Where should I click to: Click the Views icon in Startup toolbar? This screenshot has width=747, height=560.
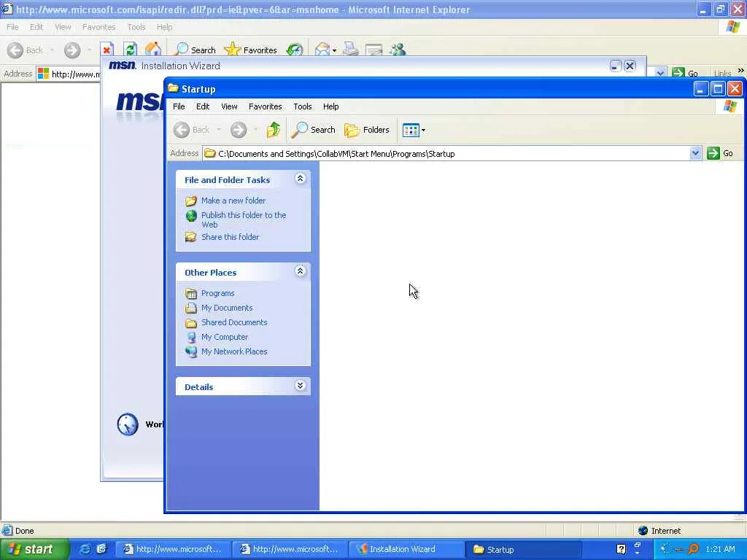click(410, 130)
